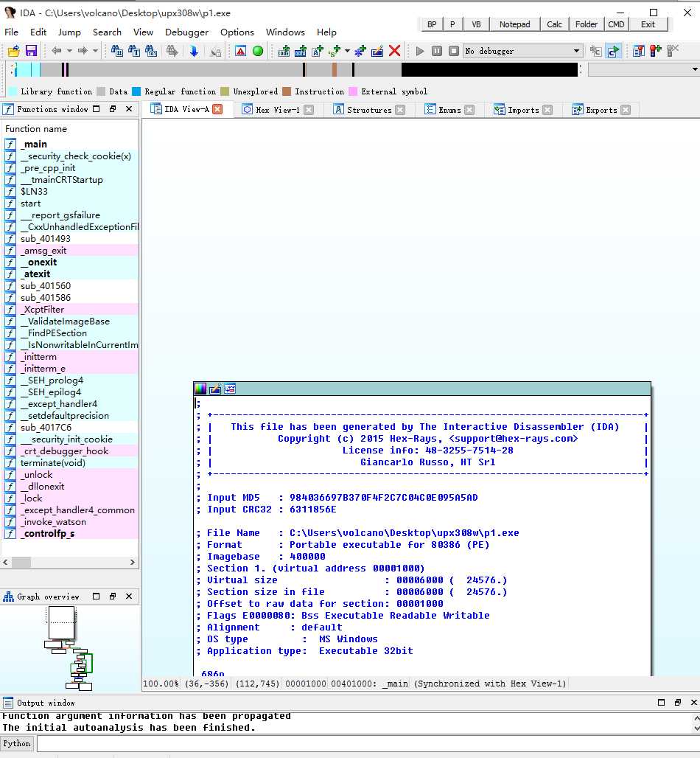Click the struct variable S-plus icon
This screenshot has width=700, height=758.
click(335, 51)
